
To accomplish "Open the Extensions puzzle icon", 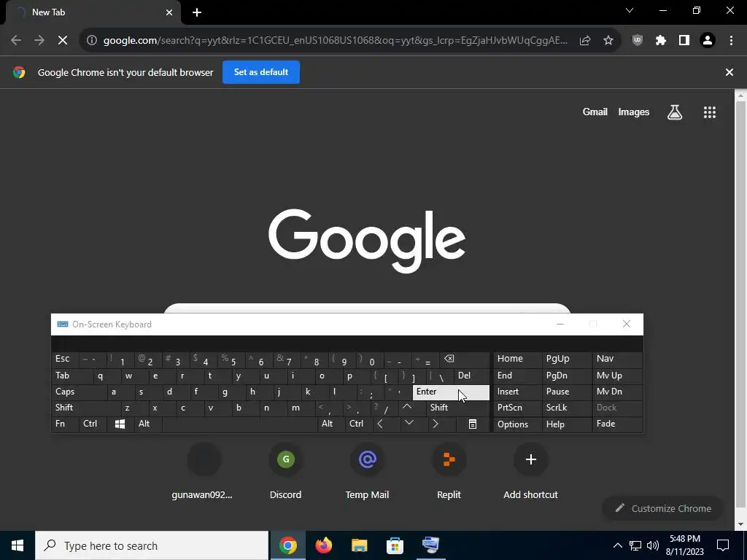I will (x=661, y=41).
